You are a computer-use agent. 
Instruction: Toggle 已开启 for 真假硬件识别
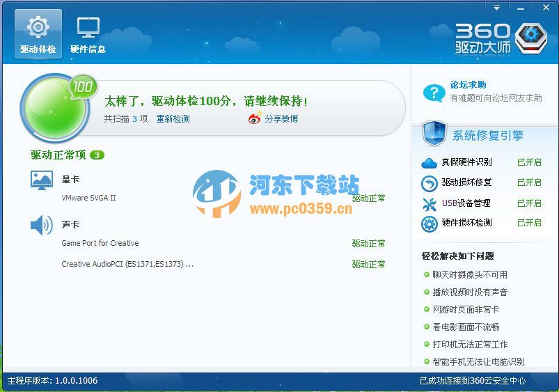tap(529, 162)
